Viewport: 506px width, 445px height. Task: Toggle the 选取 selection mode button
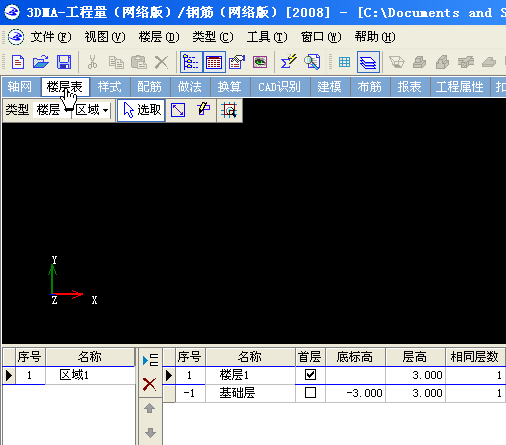[141, 110]
